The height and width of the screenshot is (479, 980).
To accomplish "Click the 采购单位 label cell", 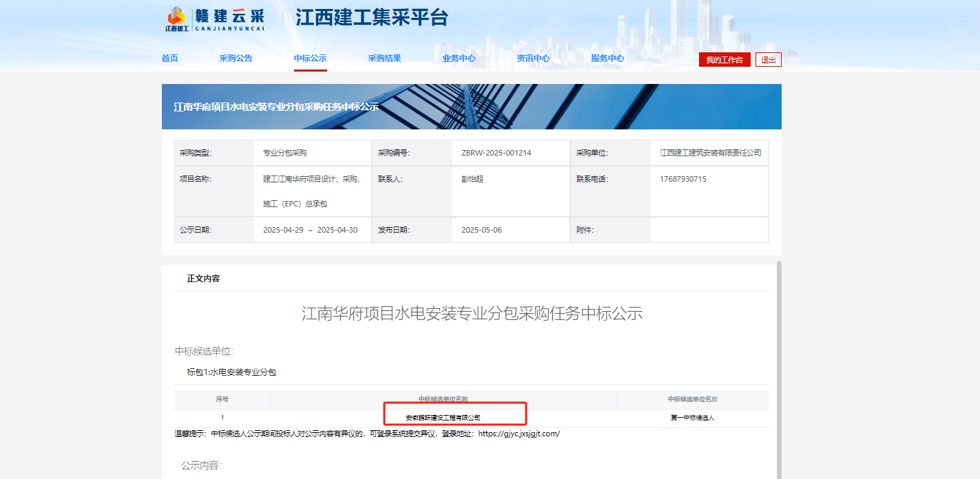I will tap(611, 153).
